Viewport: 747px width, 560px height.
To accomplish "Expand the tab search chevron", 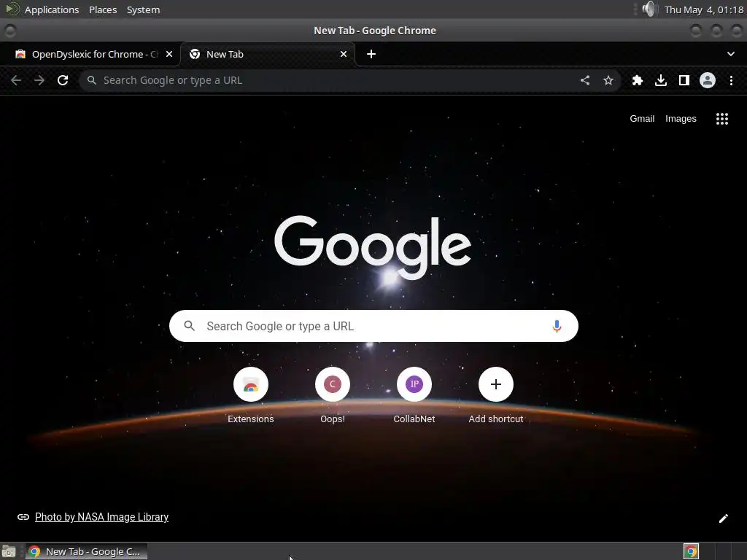I will coord(731,54).
